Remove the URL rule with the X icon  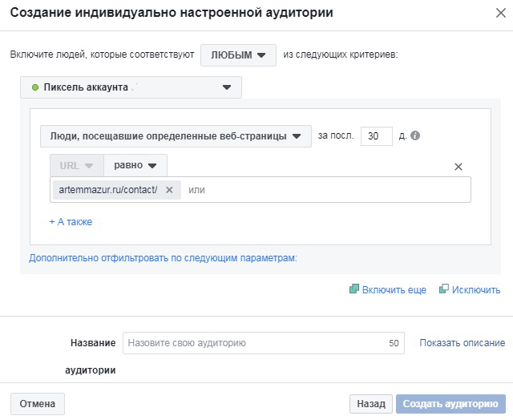(x=458, y=167)
